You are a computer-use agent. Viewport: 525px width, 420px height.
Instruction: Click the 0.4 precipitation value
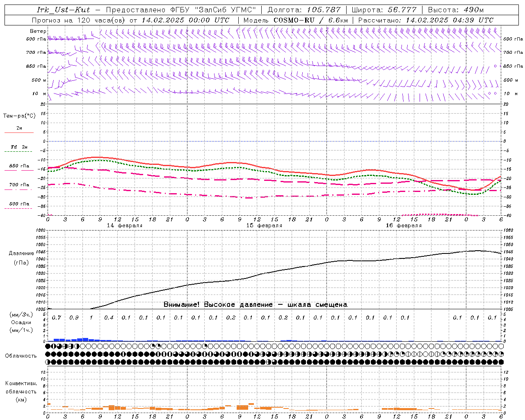click(x=109, y=318)
